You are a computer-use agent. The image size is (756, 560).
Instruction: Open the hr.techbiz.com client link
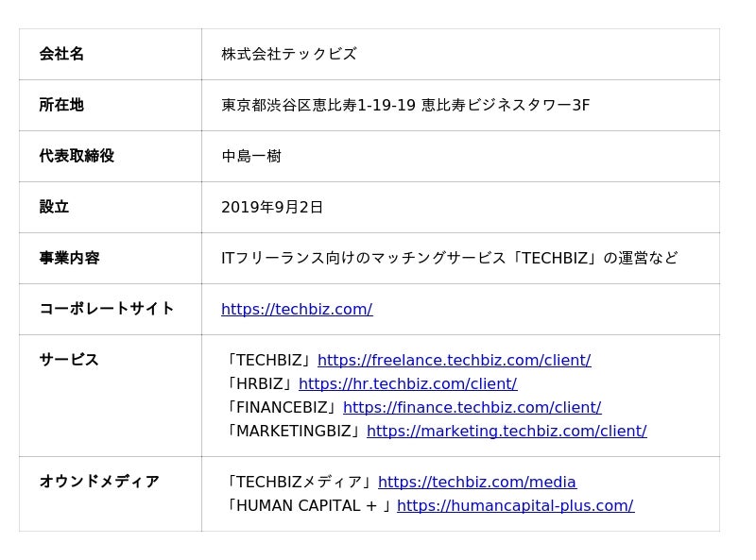click(407, 383)
